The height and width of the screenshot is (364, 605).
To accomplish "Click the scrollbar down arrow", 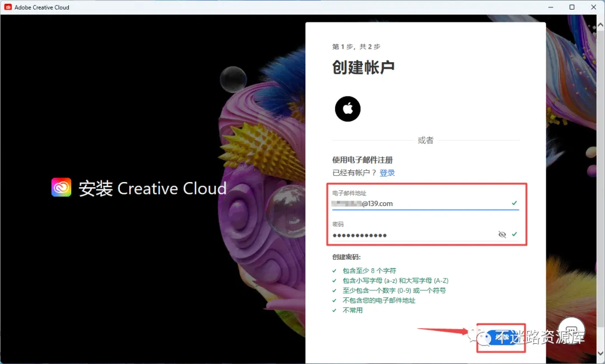I will (x=601, y=353).
